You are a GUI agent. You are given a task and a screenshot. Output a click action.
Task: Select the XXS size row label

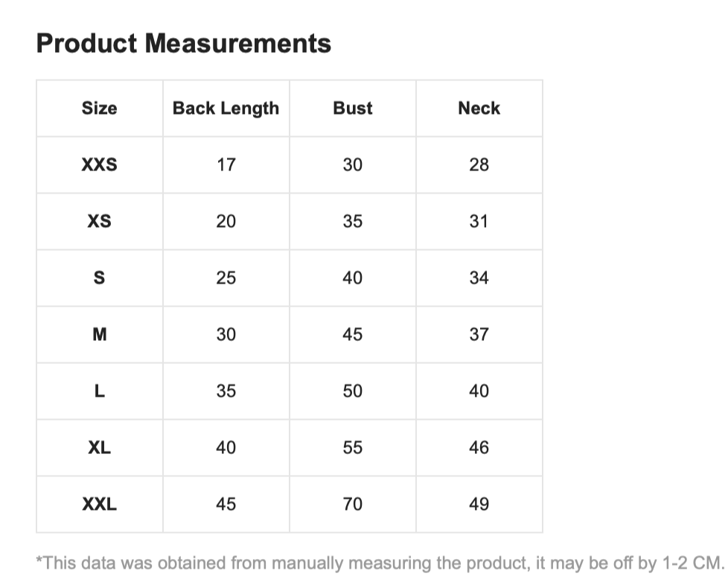99,164
